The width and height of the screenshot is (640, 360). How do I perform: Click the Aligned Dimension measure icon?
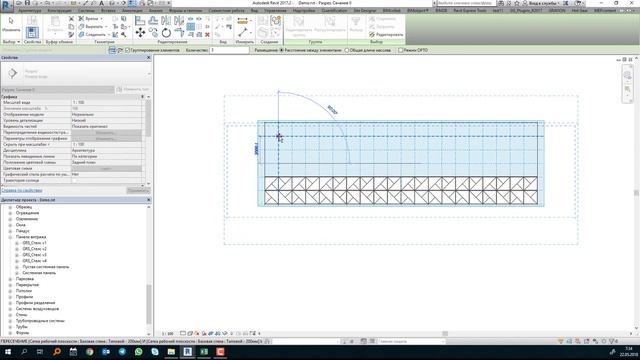[242, 21]
